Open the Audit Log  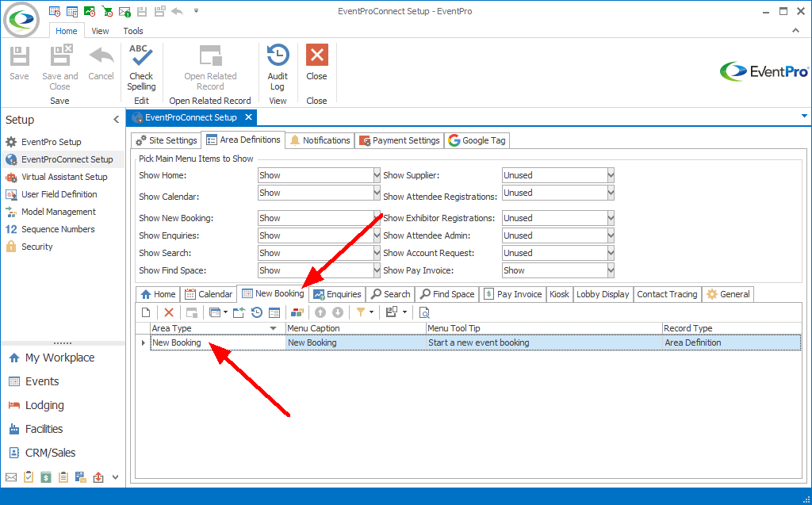point(278,68)
